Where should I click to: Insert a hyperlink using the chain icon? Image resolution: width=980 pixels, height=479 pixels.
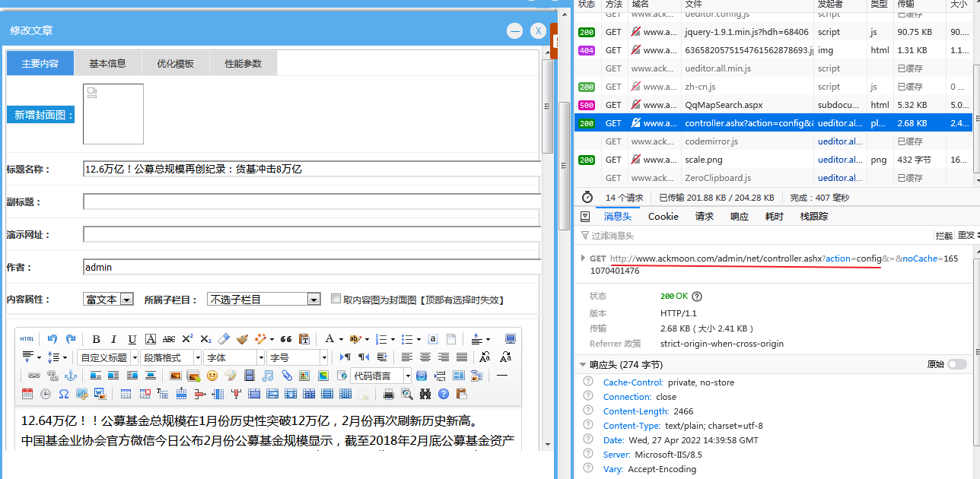click(x=33, y=376)
